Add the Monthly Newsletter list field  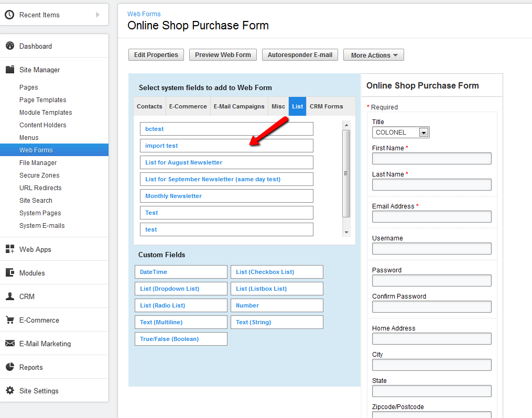(172, 196)
